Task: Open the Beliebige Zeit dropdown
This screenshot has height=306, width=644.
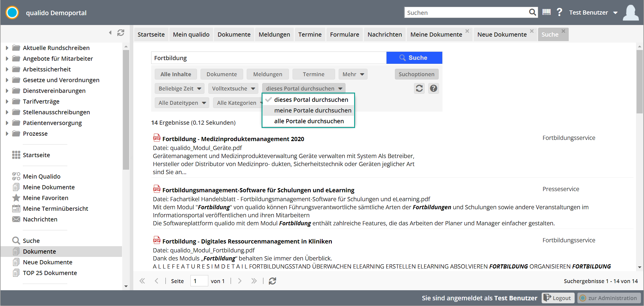Action: point(179,89)
